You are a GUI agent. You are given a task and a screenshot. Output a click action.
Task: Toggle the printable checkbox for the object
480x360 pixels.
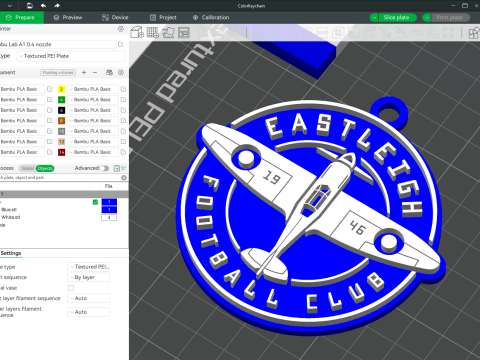(95, 202)
